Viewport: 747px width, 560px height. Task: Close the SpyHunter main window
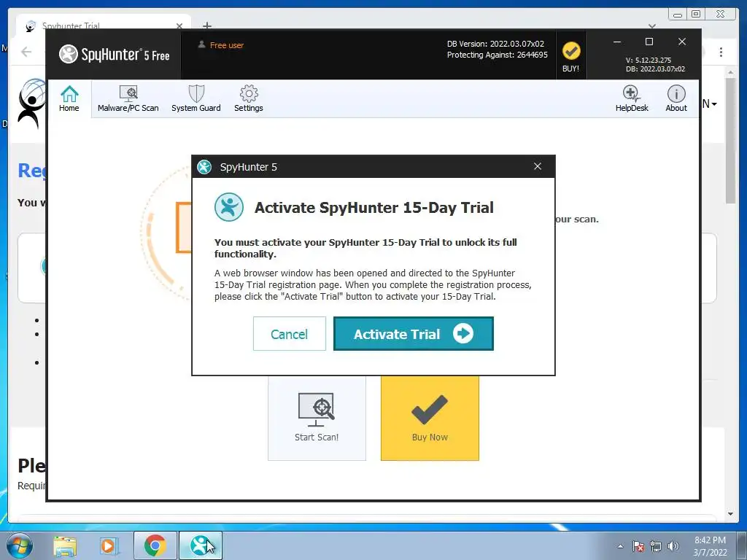pyautogui.click(x=682, y=42)
